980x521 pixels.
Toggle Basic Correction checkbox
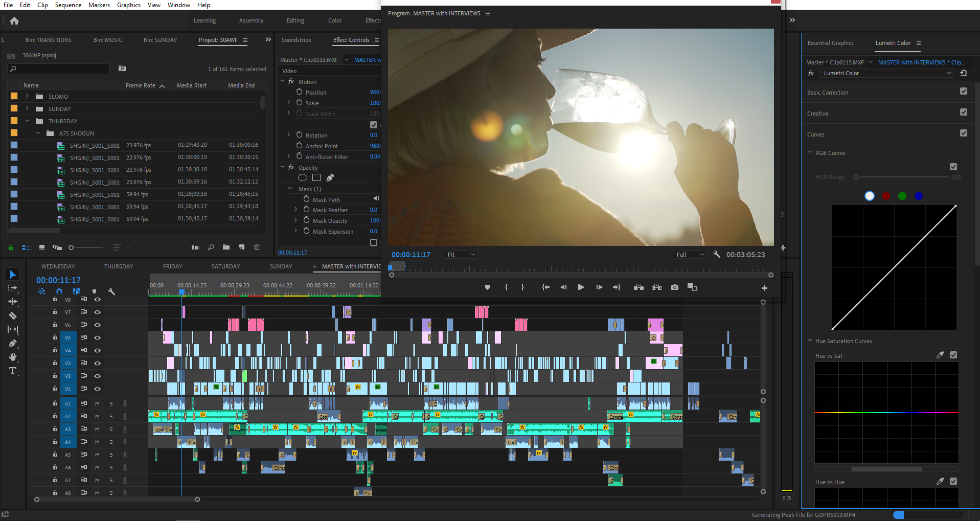click(964, 92)
